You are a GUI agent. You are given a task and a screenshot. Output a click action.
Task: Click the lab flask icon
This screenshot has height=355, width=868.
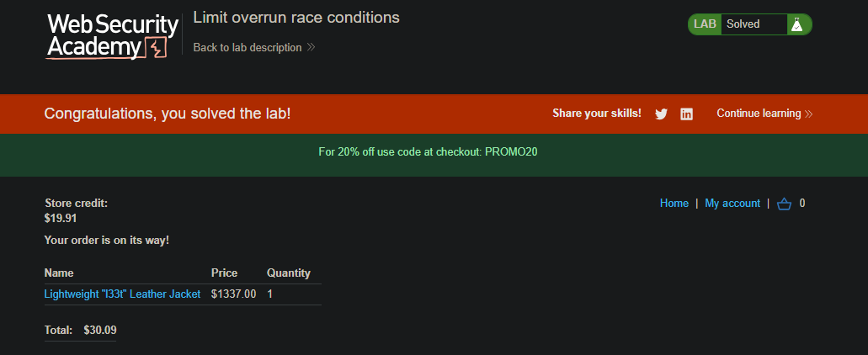(x=796, y=24)
